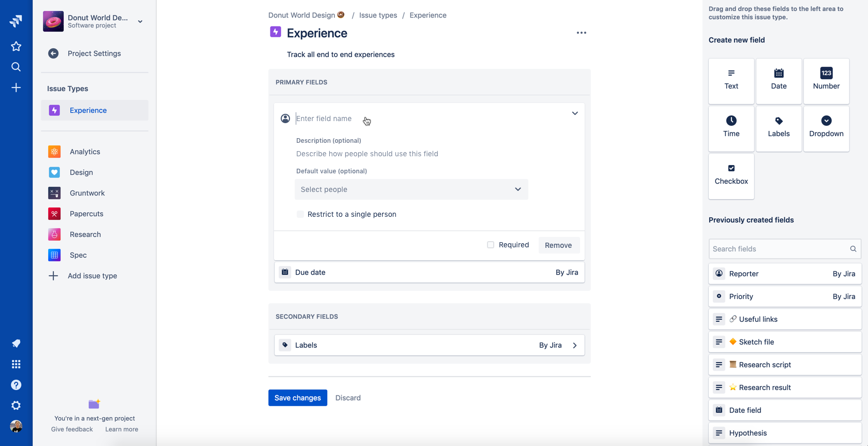Click the Remove field button

tap(558, 245)
